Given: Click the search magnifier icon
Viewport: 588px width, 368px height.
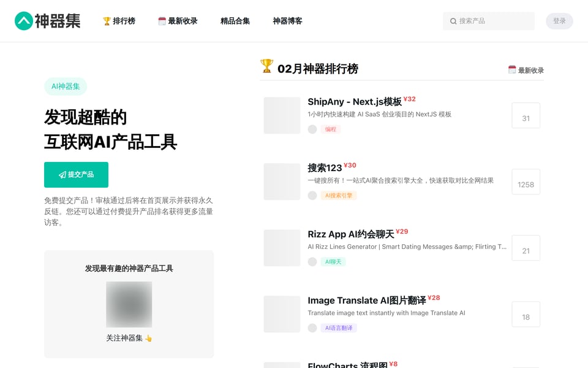Looking at the screenshot, I should [x=453, y=21].
